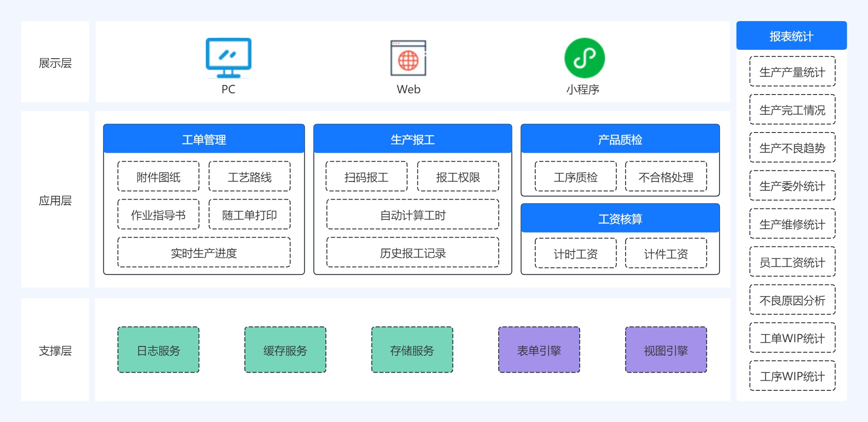Click the 扫码报工 item

pos(366,177)
